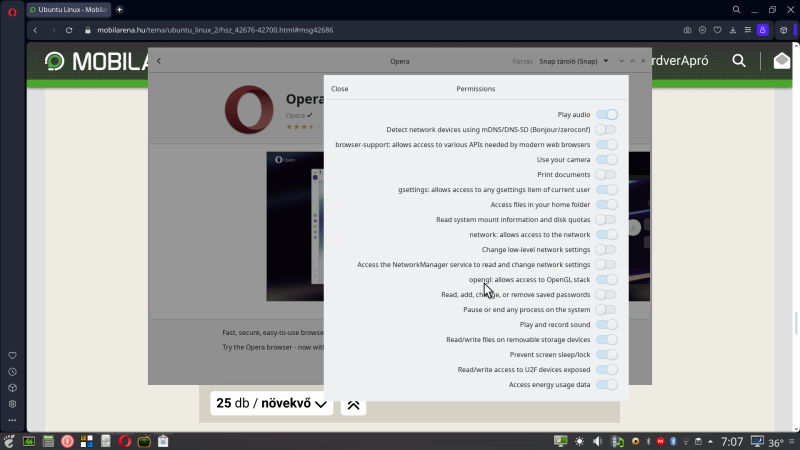Toggle Prevent screen sleep/lock switch

point(607,355)
